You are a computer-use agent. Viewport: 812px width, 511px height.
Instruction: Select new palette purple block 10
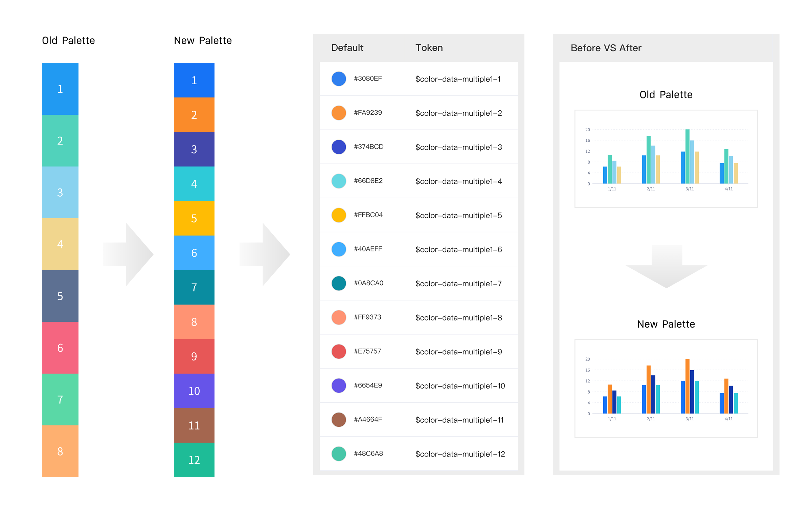(x=194, y=391)
